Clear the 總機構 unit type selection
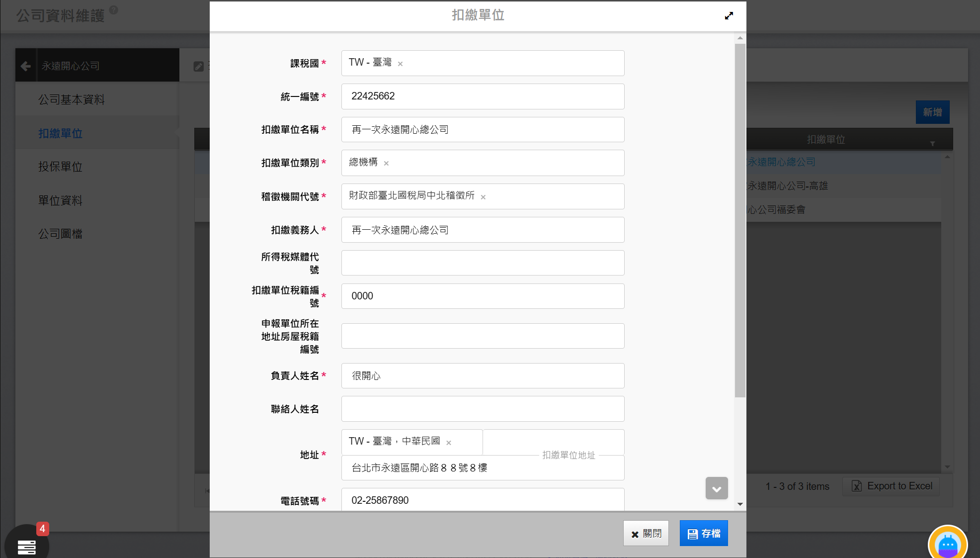The height and width of the screenshot is (558, 980). pos(386,163)
